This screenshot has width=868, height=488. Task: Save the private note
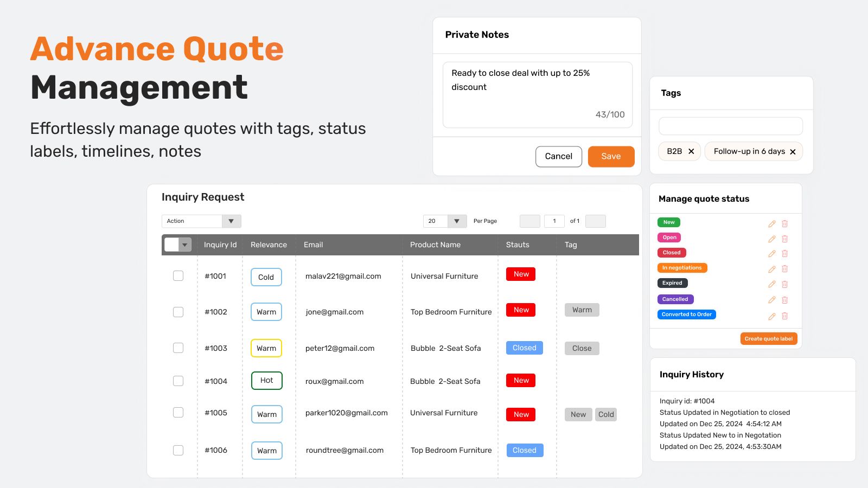[611, 157]
